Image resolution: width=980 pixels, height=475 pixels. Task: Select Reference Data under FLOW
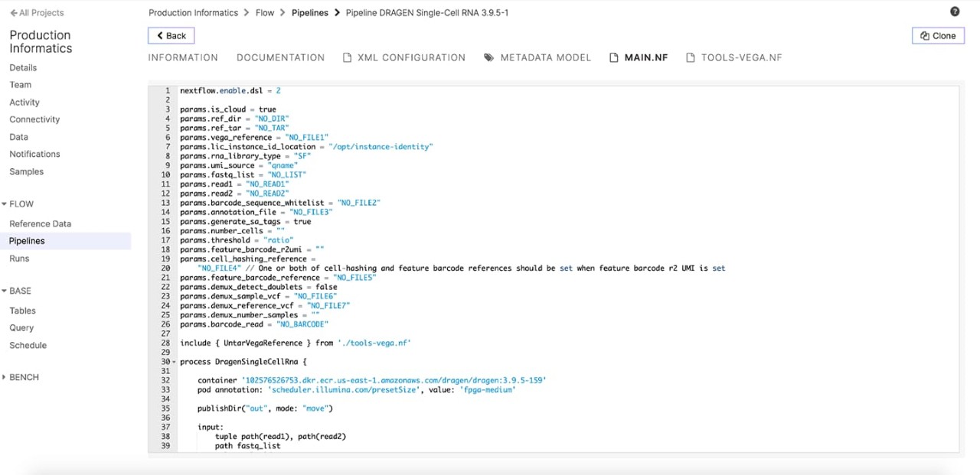(x=40, y=223)
